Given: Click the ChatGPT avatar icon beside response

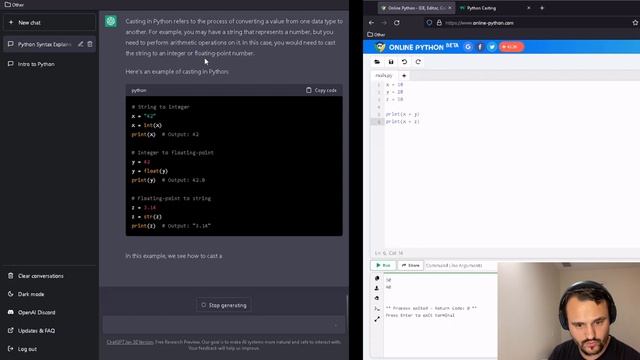Looking at the screenshot, I should tap(111, 21).
